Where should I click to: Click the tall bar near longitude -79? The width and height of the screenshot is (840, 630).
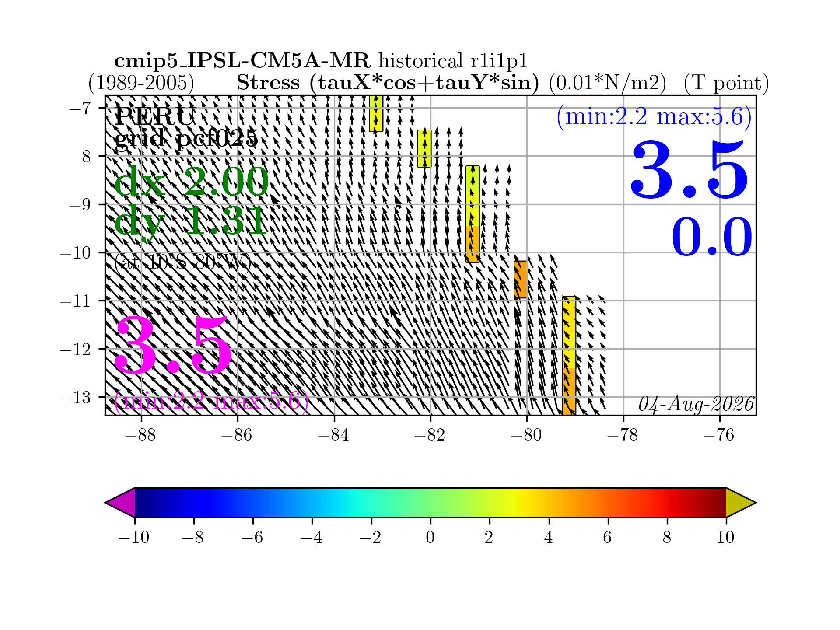(x=569, y=356)
